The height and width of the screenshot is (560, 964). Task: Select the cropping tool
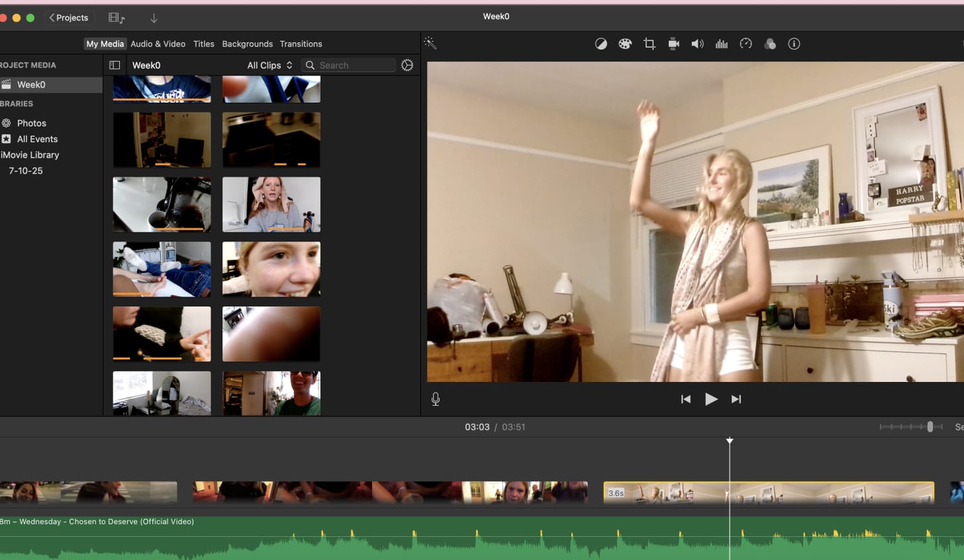[x=650, y=44]
